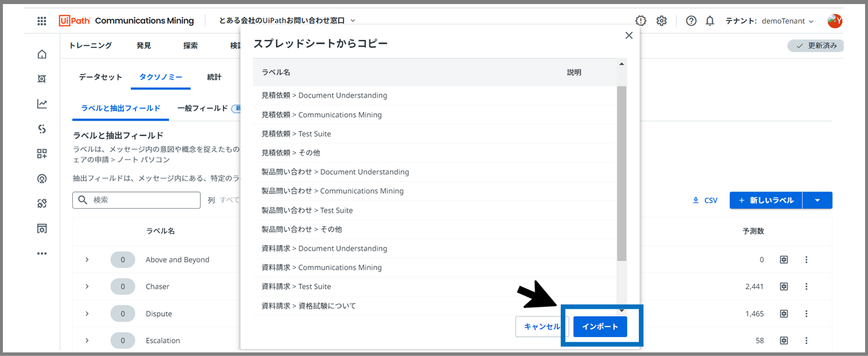
Task: Open the データセット tab
Action: [x=101, y=77]
